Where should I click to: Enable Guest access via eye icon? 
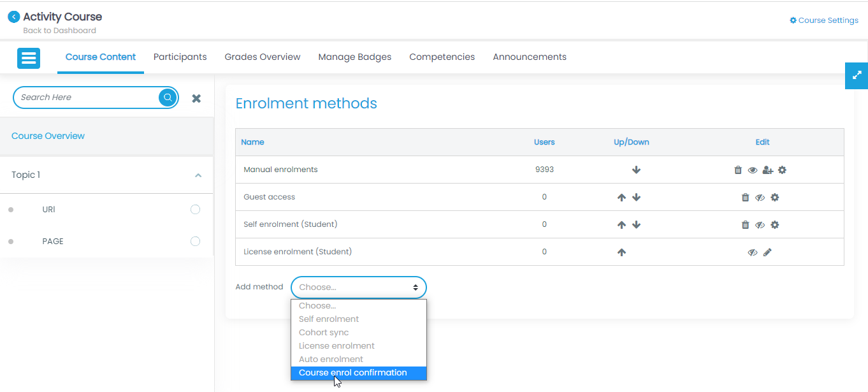coord(760,198)
